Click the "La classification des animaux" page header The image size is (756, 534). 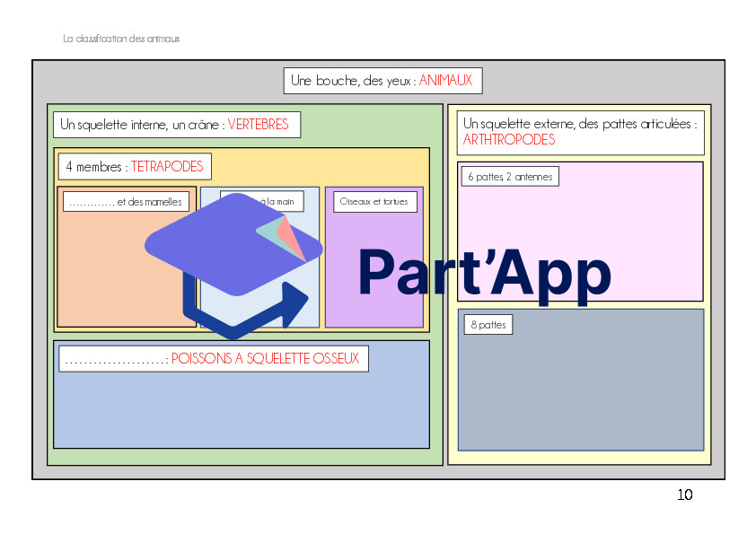pos(121,39)
